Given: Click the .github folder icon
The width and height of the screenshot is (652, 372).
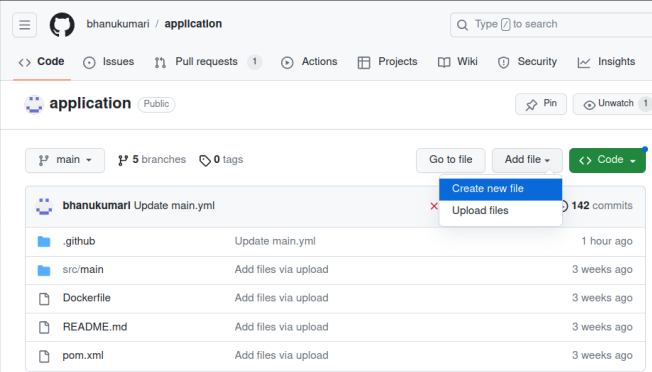Looking at the screenshot, I should tap(44, 241).
